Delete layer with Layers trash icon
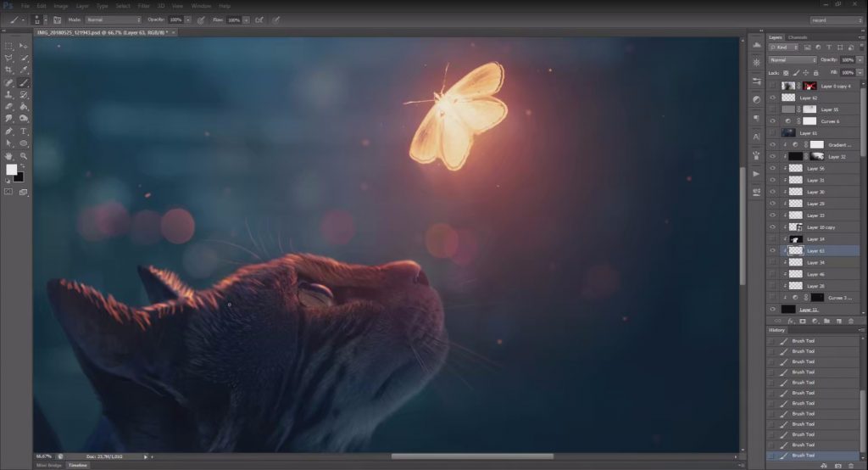868x470 pixels. (x=851, y=321)
